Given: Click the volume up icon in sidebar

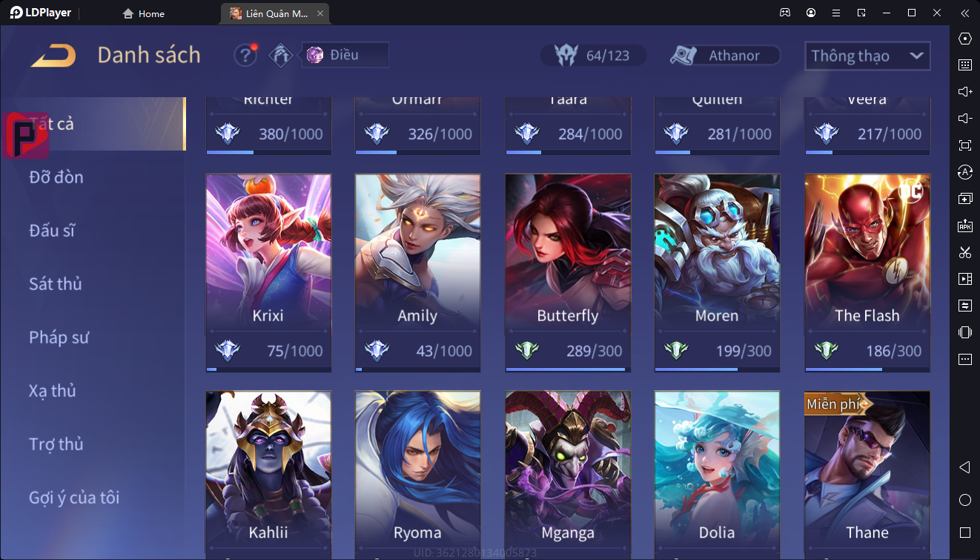Looking at the screenshot, I should pos(964,92).
